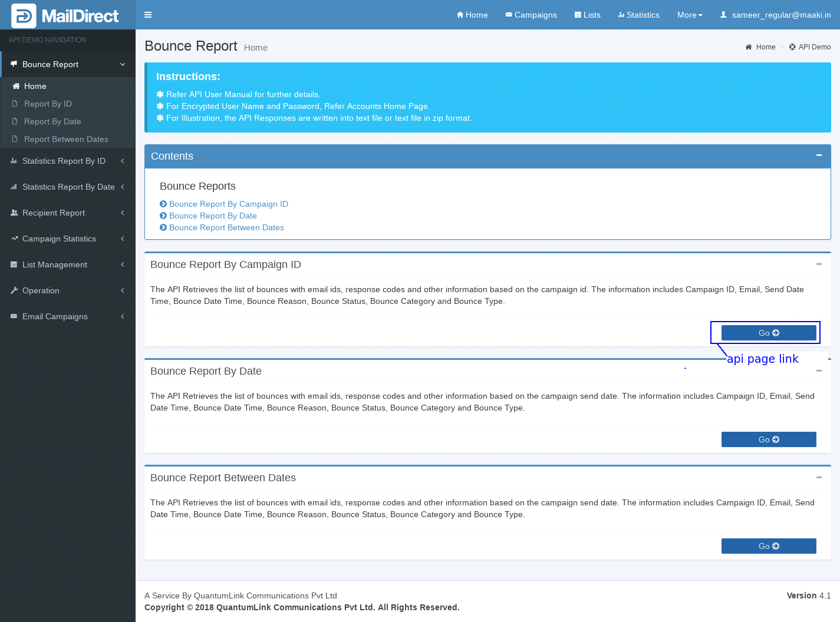Click the bullhorn icon beside Bounce Report

(14, 64)
